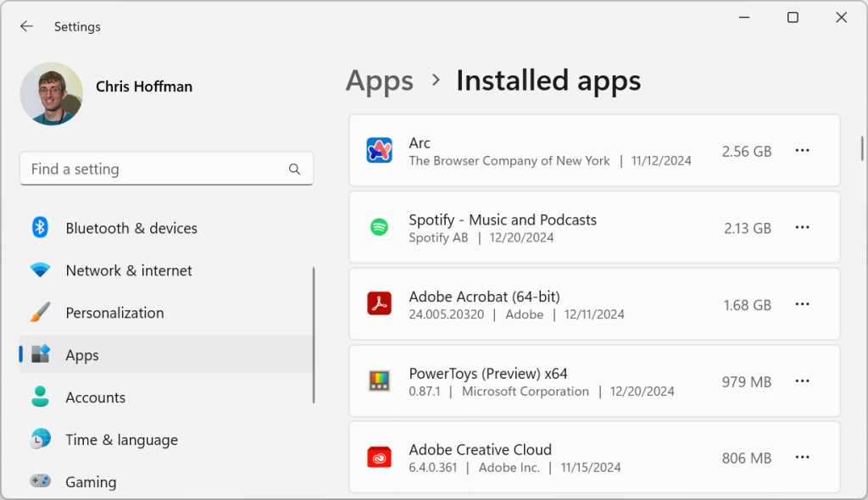
Task: Click the Spotify green icon
Action: (379, 227)
